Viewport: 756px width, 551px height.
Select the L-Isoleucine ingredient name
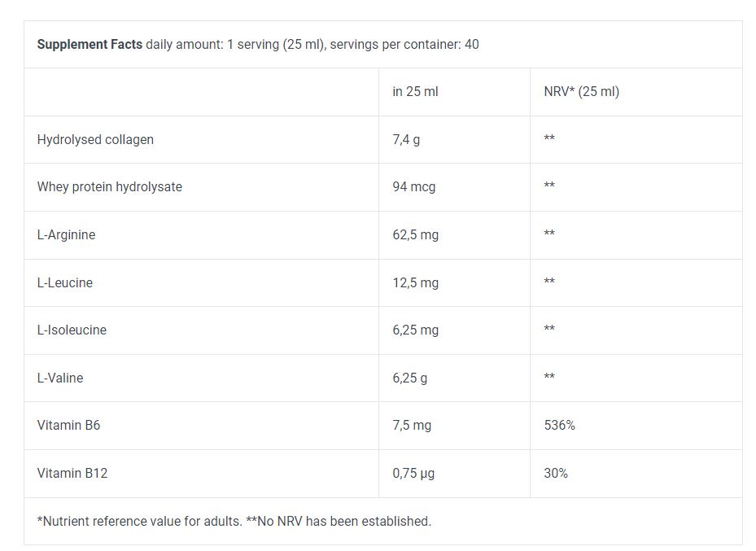pos(72,330)
